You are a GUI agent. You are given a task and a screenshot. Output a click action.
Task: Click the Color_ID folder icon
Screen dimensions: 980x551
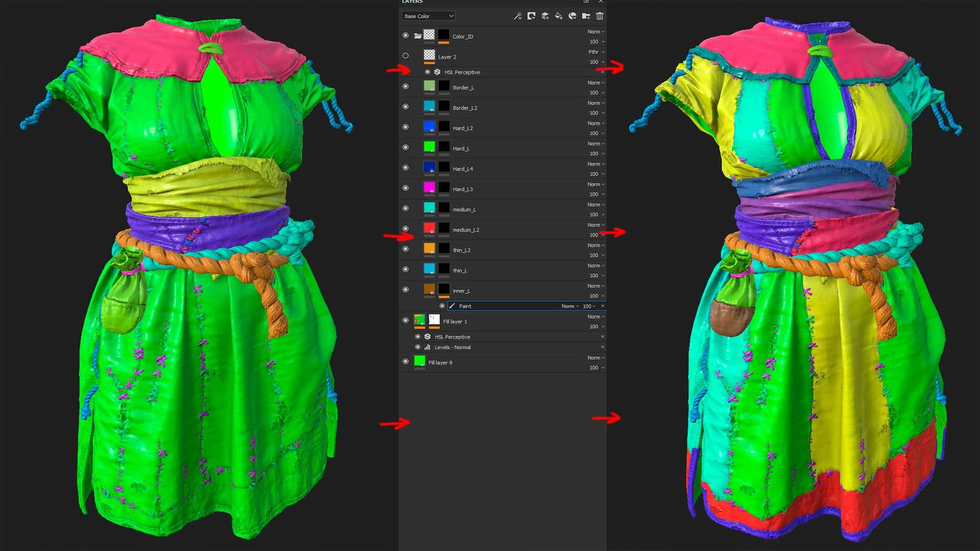coord(418,36)
